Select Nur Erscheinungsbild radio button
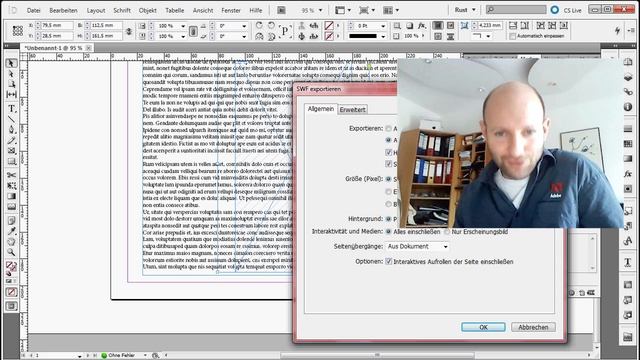The height and width of the screenshot is (360, 640). pos(447,231)
